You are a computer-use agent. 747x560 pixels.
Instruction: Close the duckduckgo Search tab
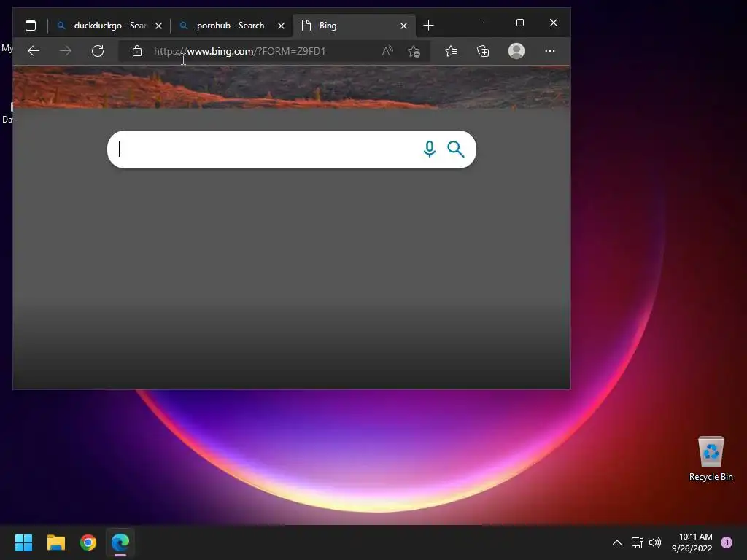coord(158,26)
